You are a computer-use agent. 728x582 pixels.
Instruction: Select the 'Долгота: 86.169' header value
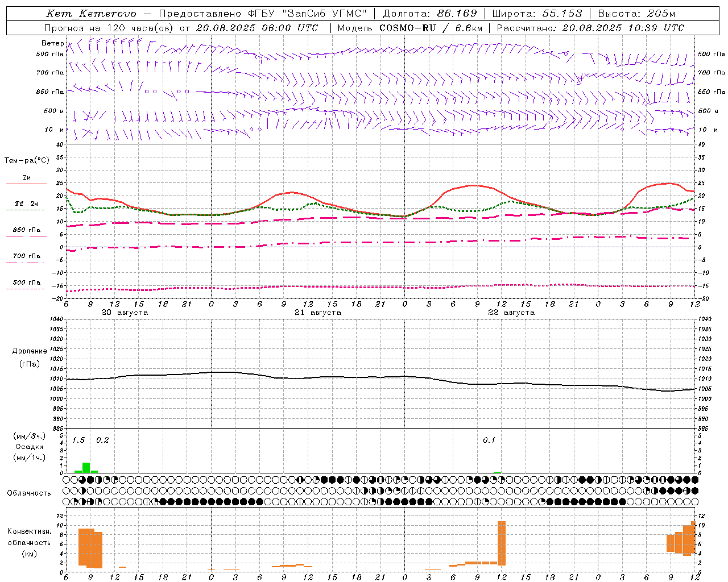(430, 14)
